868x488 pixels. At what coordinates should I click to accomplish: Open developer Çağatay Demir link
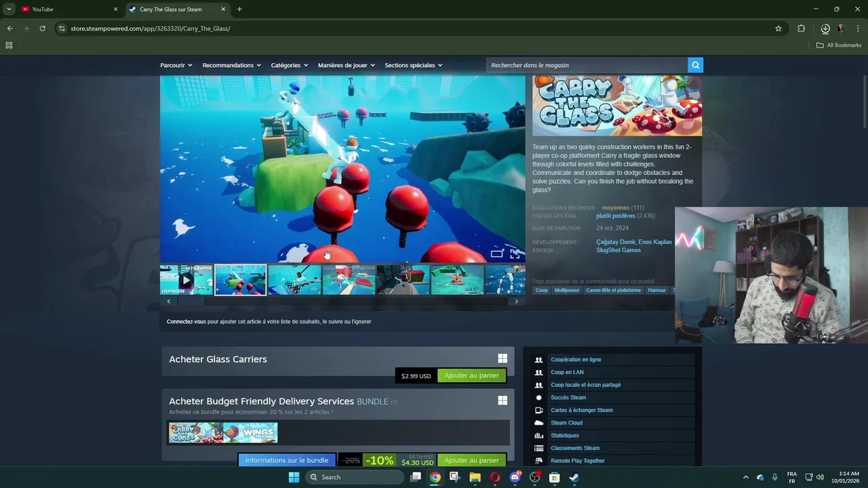[x=615, y=242]
